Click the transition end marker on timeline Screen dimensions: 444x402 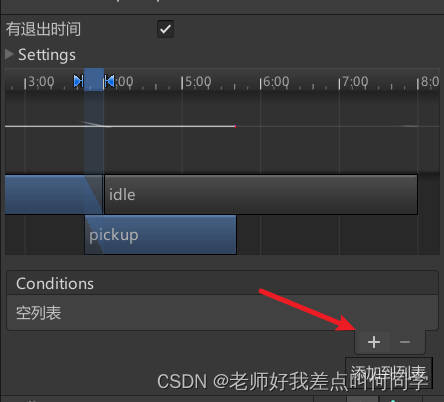[109, 81]
